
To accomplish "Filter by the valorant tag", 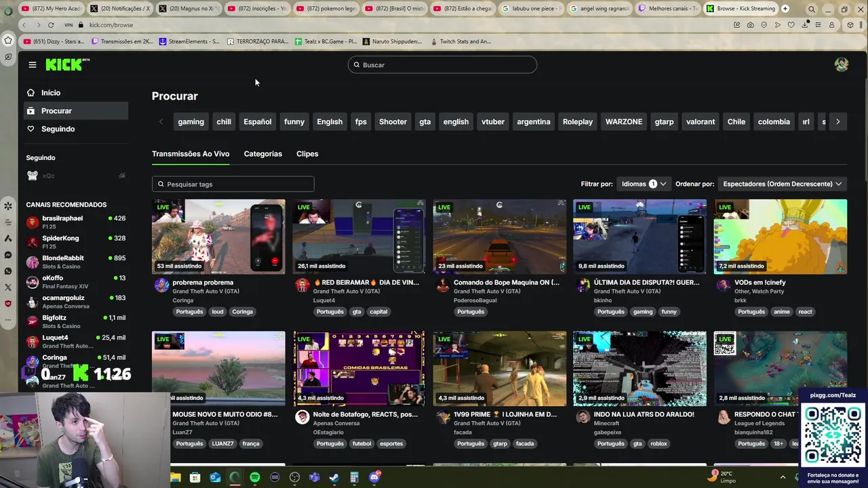I will point(701,121).
